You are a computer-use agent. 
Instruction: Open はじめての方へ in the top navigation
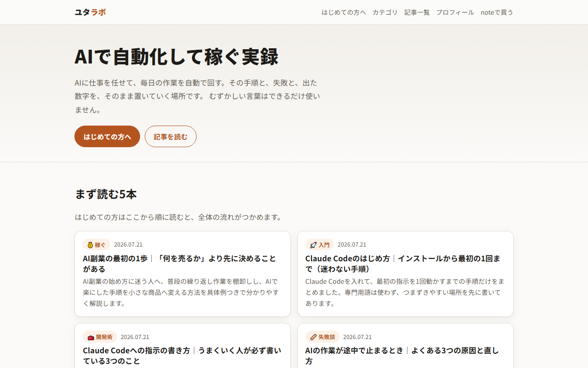click(x=344, y=12)
